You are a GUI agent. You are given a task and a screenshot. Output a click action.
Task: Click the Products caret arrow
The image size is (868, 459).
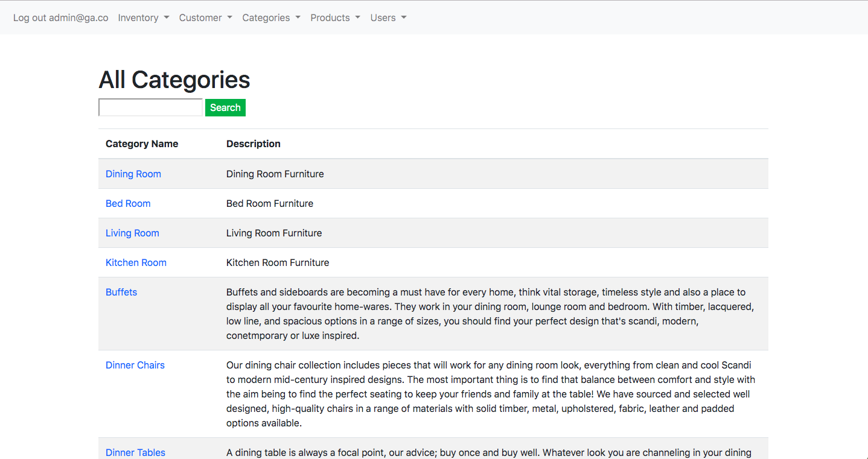pyautogui.click(x=357, y=17)
